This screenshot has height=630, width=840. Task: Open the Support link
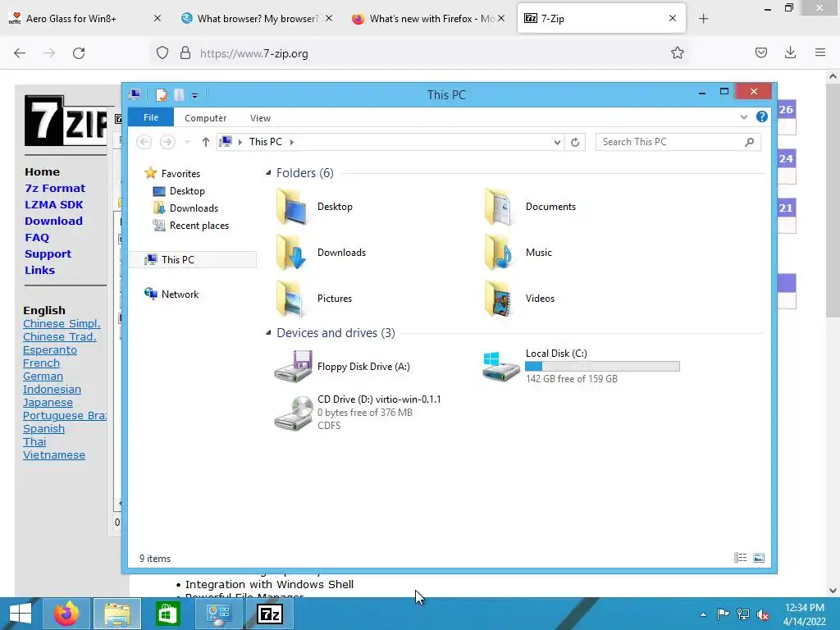point(48,254)
